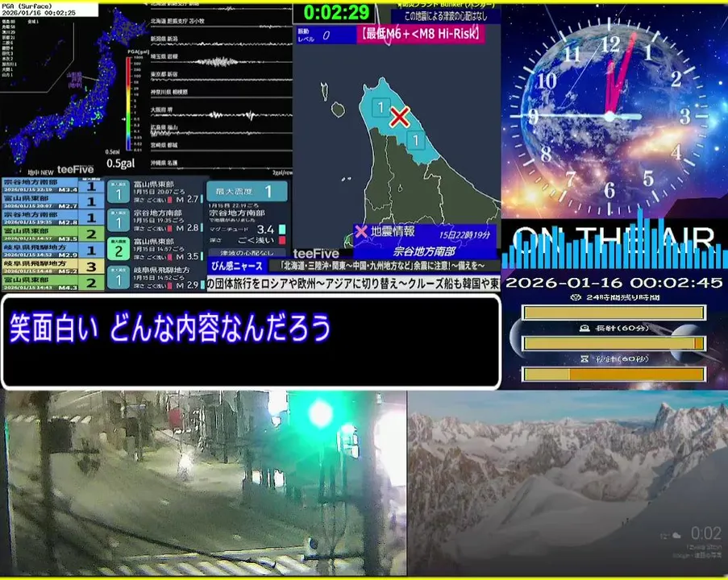The width and height of the screenshot is (728, 580).
Task: Click the red X epicenter marker on map
Action: coord(399,117)
